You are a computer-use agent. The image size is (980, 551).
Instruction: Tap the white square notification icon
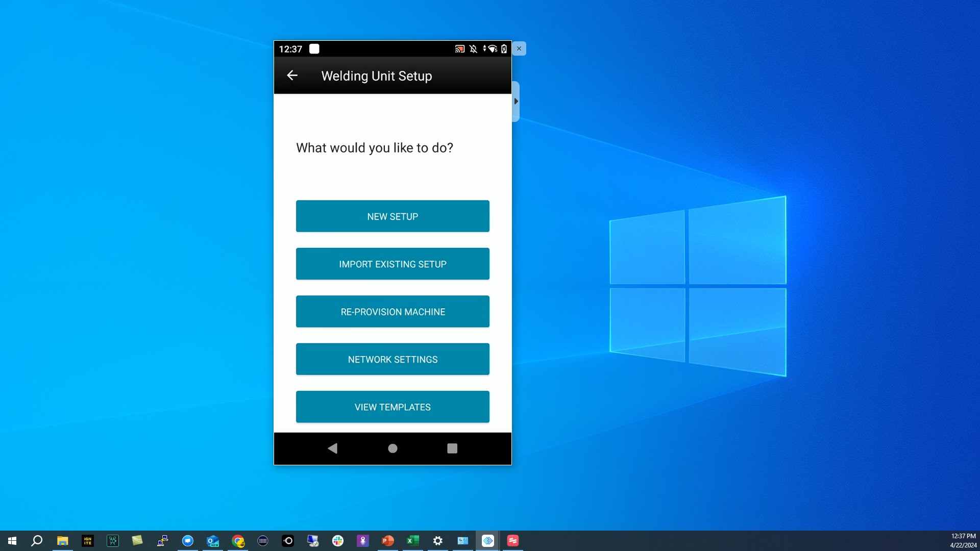click(314, 49)
